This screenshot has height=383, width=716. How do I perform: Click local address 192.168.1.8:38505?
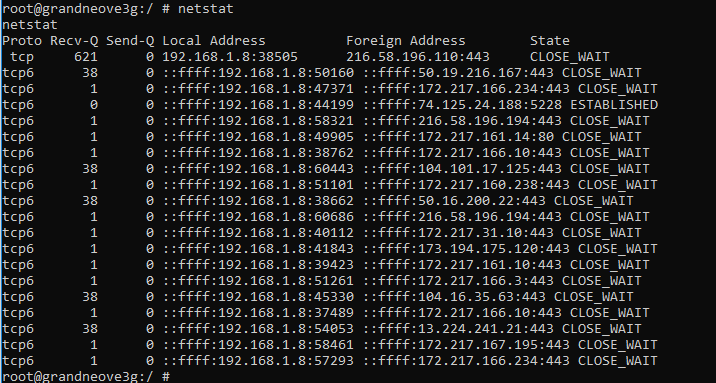tap(230, 57)
